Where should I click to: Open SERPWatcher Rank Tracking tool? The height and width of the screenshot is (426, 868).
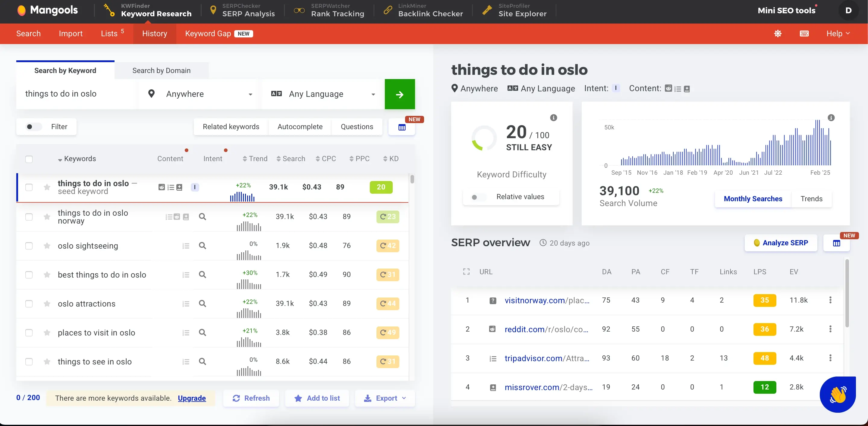pos(329,11)
